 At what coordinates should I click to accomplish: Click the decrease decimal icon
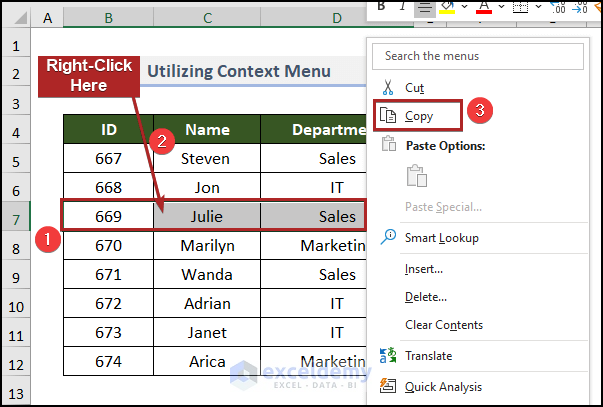(x=580, y=7)
